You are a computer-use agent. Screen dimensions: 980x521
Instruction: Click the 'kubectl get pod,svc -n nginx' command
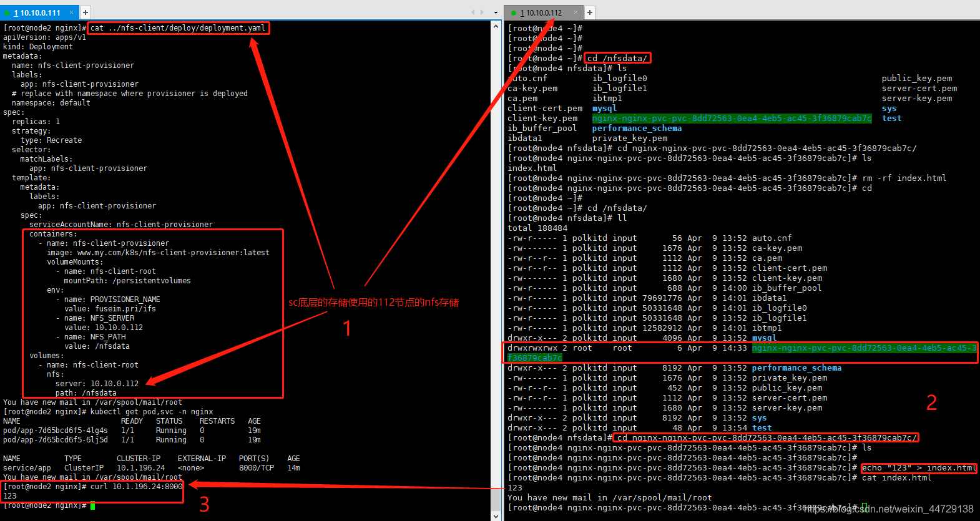pyautogui.click(x=152, y=412)
